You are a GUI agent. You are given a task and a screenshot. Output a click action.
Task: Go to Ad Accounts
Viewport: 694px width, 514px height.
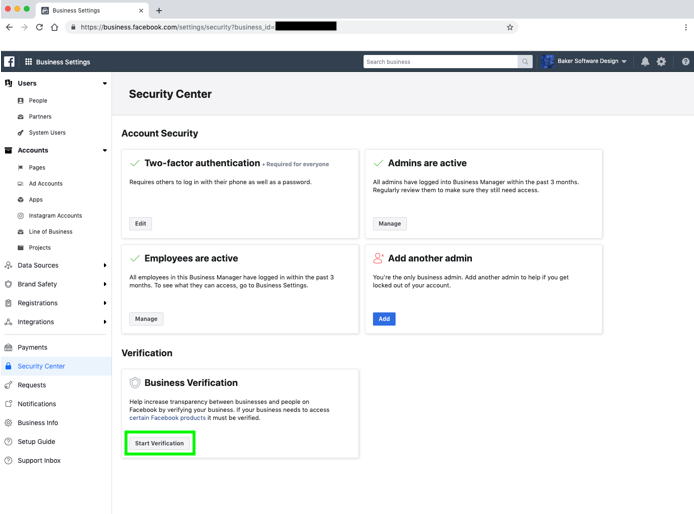46,183
